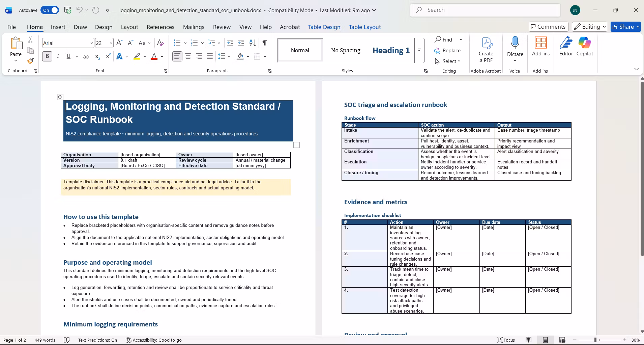
Task: Click the vertical scrollbar thumb
Action: 642,168
